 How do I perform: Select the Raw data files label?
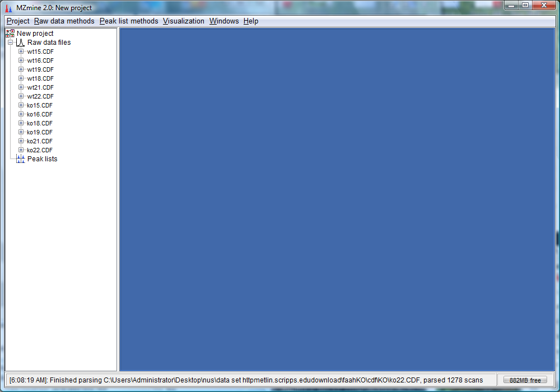[x=49, y=43]
